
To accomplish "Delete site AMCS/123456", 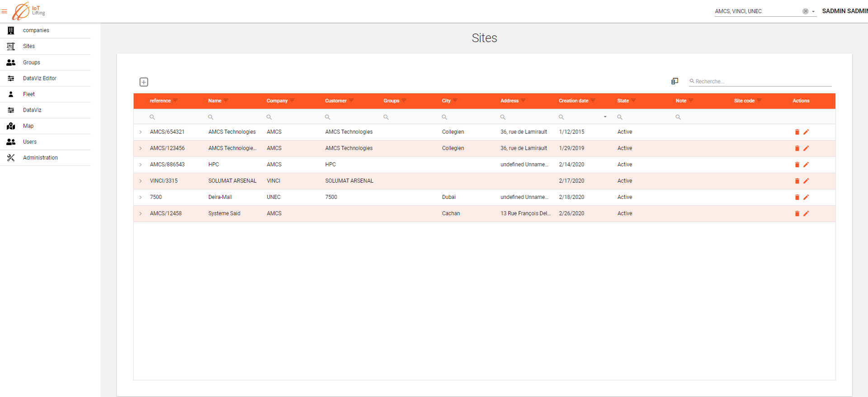I will point(797,148).
